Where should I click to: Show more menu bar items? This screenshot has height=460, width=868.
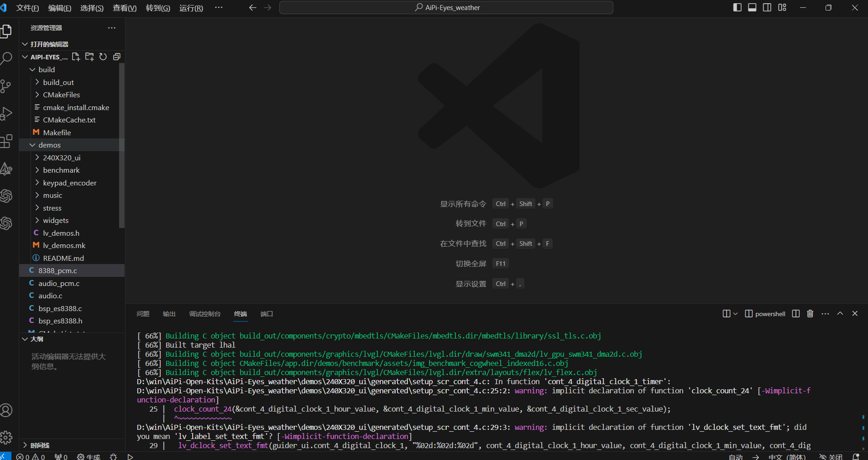point(219,7)
